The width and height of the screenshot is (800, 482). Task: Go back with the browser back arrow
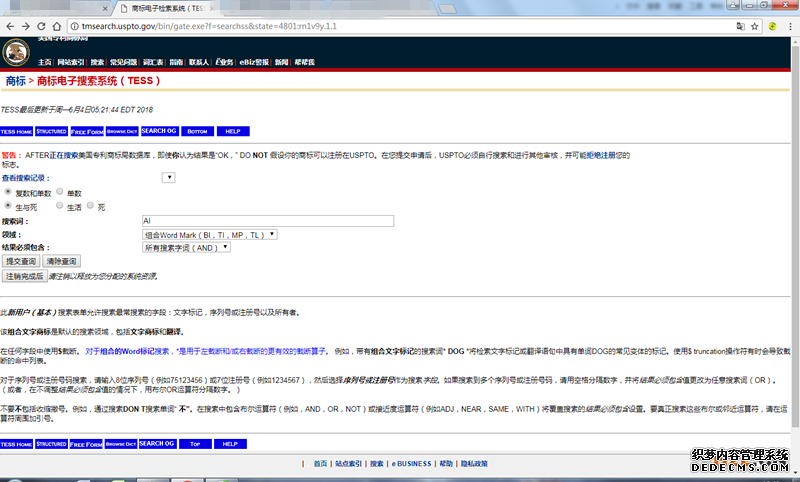point(10,27)
